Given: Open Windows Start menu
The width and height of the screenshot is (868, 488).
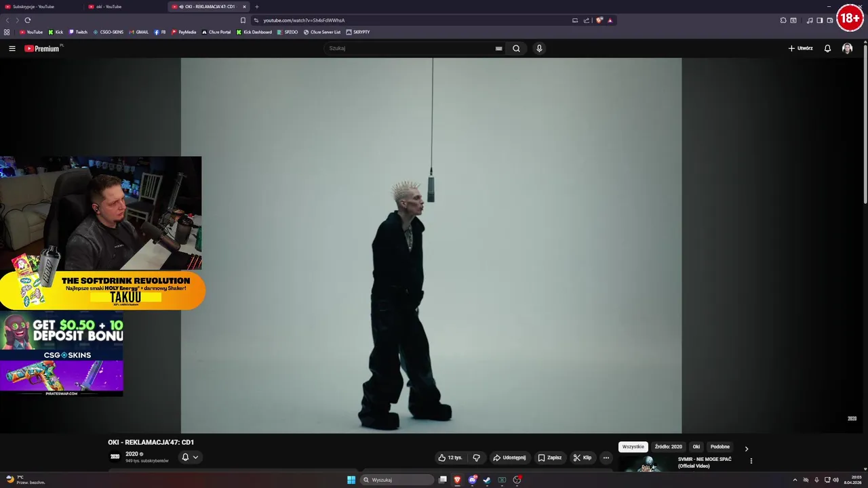Looking at the screenshot, I should [351, 480].
